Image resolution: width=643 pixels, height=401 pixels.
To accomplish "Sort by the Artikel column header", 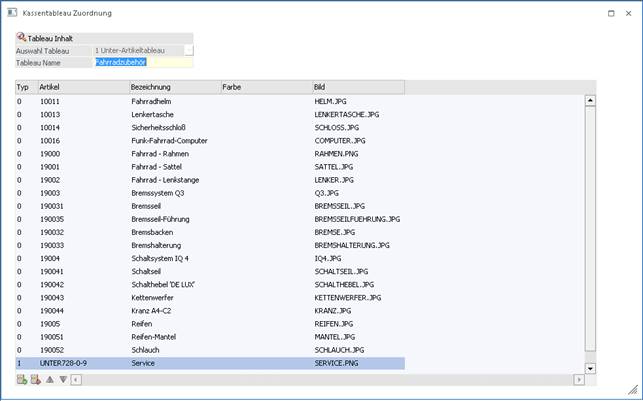I will pyautogui.click(x=82, y=87).
